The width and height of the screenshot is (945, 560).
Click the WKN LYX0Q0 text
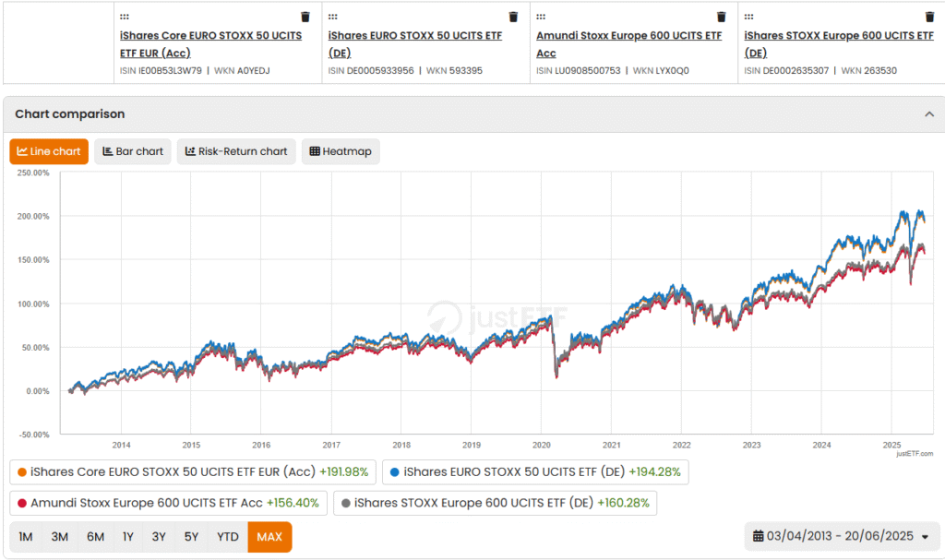pos(661,70)
